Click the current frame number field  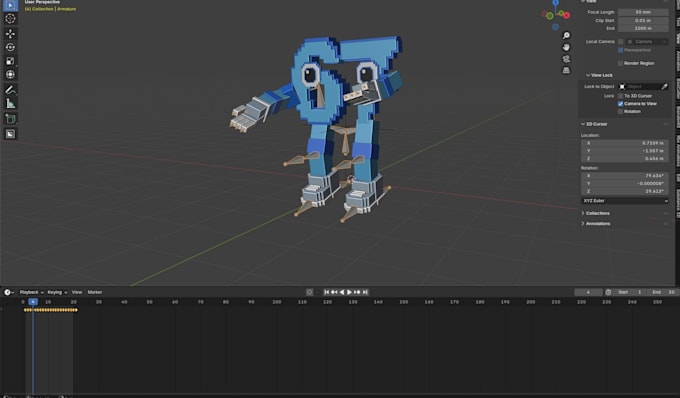(588, 292)
